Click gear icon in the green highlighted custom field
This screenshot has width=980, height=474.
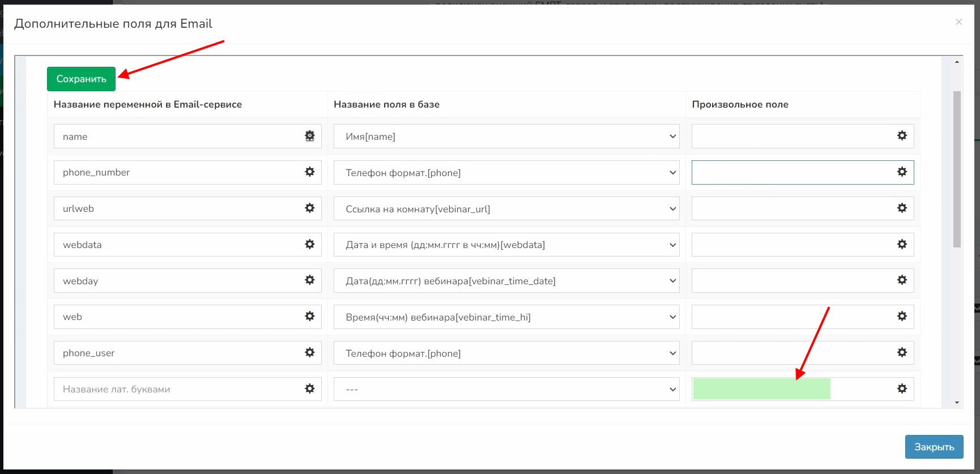point(902,388)
